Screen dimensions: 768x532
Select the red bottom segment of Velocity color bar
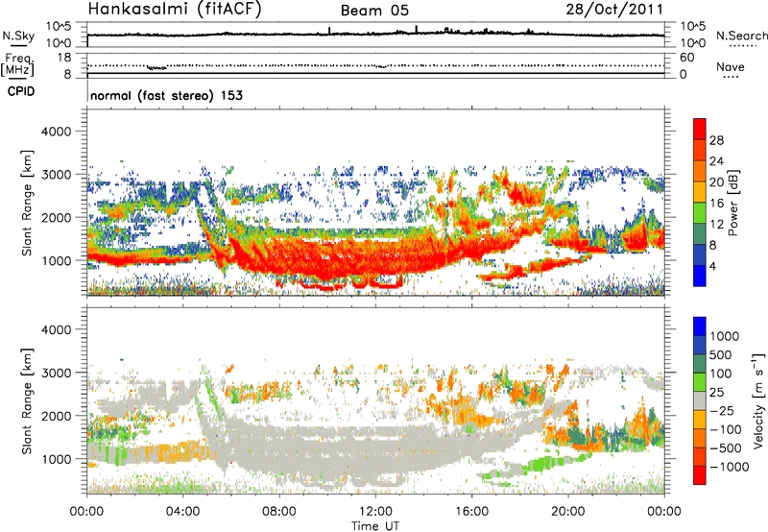coord(700,475)
